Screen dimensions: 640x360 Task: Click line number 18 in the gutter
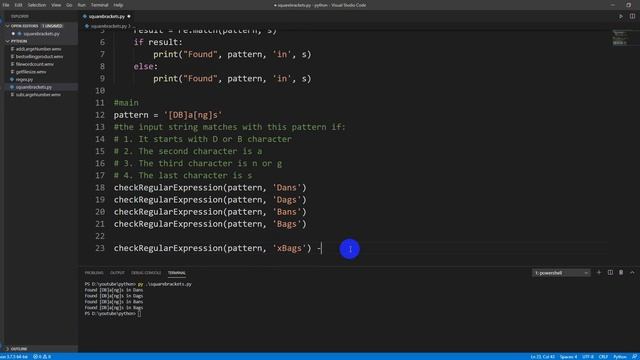(x=100, y=188)
